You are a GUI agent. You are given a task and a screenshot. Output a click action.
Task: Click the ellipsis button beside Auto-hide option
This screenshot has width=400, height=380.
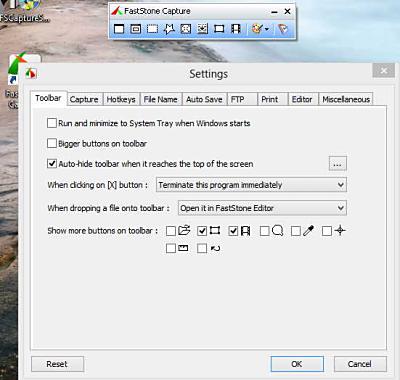click(x=337, y=164)
